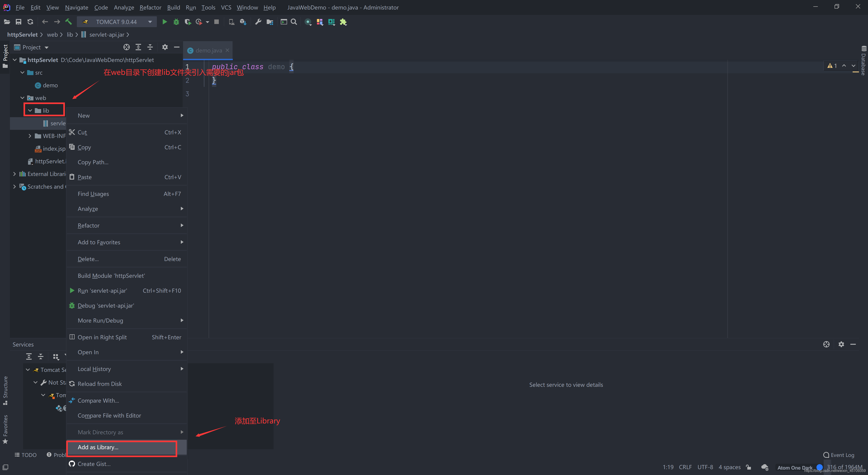Open the New submenu in context menu
868x475 pixels.
click(127, 116)
